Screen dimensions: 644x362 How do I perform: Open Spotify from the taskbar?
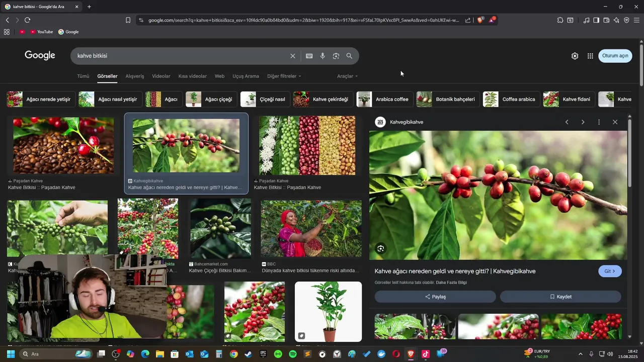(x=293, y=354)
